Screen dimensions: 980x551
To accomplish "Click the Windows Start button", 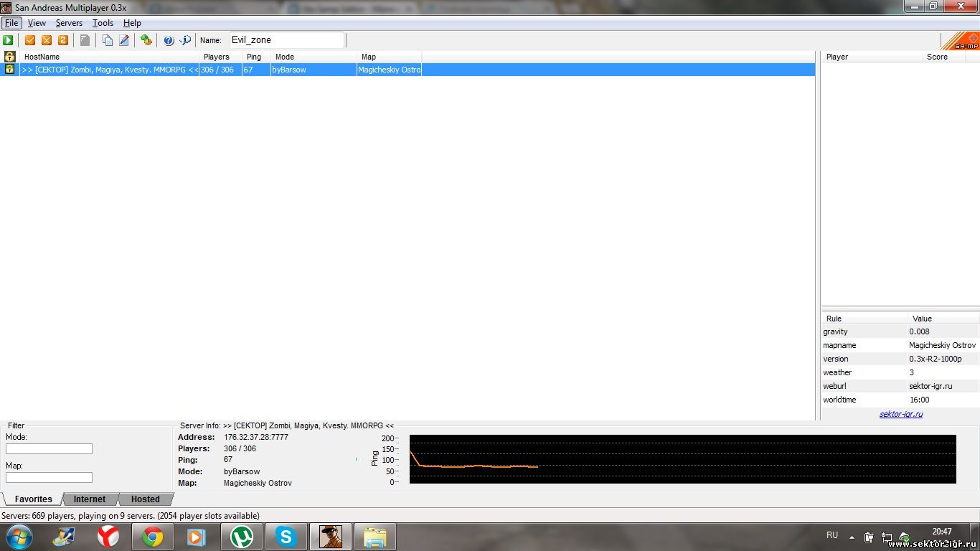I will 18,537.
